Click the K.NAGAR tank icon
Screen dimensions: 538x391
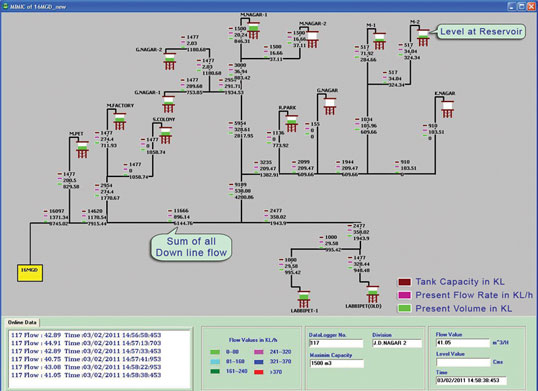click(x=447, y=109)
